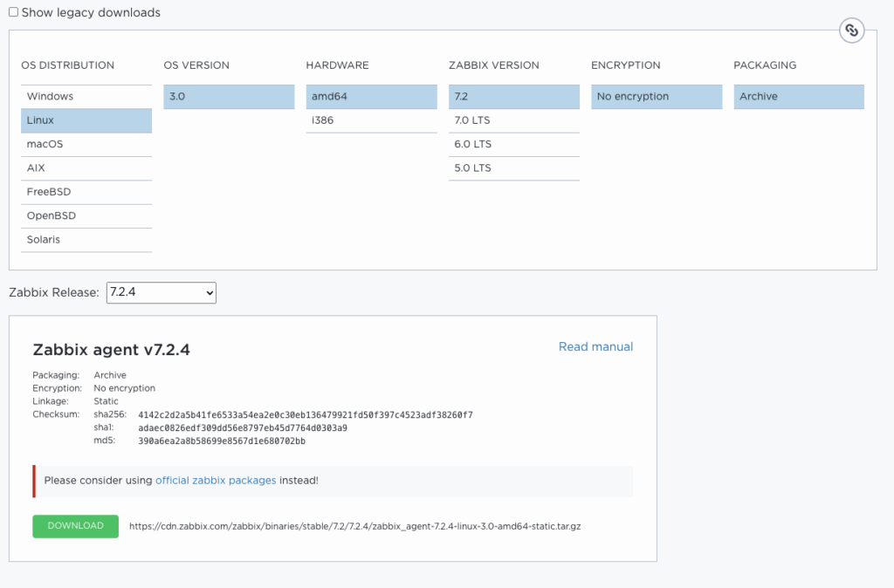Choose Archive packaging option
The height and width of the screenshot is (588, 894).
click(799, 96)
